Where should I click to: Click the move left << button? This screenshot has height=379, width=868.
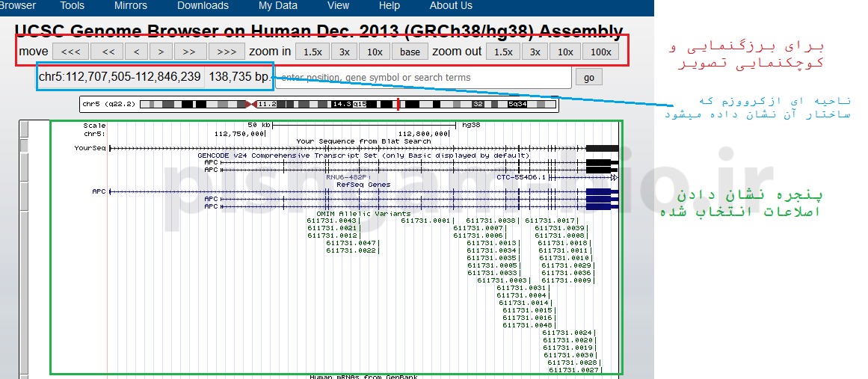click(108, 52)
